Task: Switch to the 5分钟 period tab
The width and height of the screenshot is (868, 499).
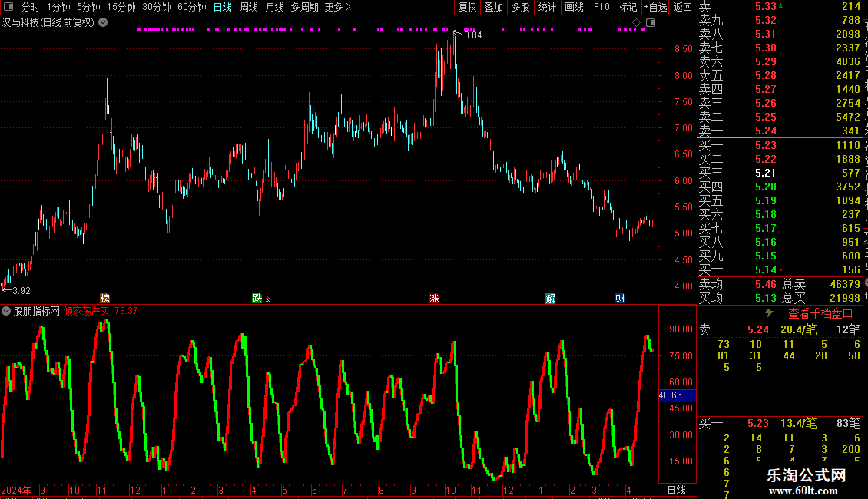Action: point(88,7)
